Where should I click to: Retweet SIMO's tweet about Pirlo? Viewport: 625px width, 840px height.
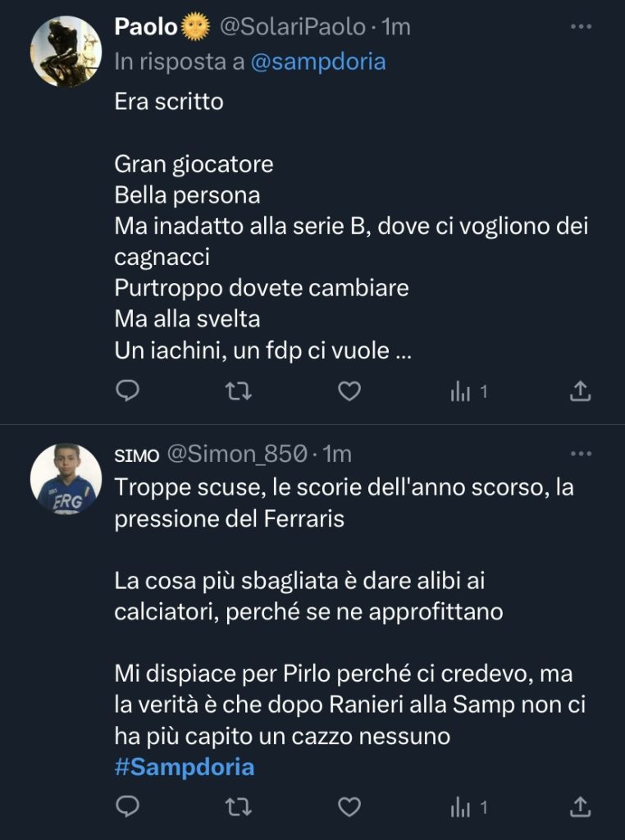[x=238, y=808]
